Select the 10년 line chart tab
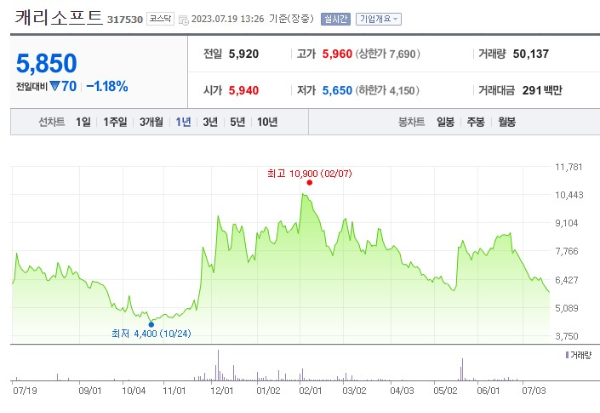Viewport: 600px width, 413px height. click(267, 122)
